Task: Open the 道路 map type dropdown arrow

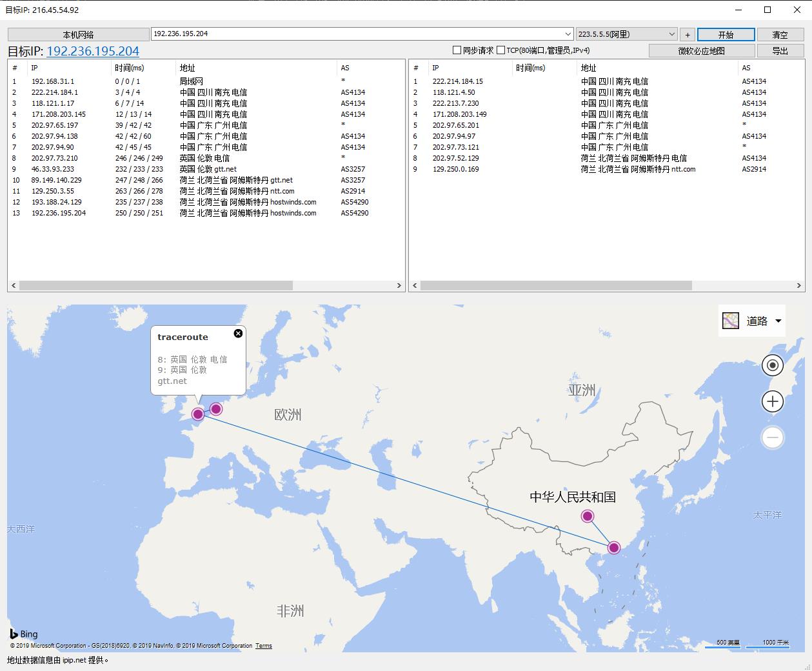Action: tap(778, 321)
